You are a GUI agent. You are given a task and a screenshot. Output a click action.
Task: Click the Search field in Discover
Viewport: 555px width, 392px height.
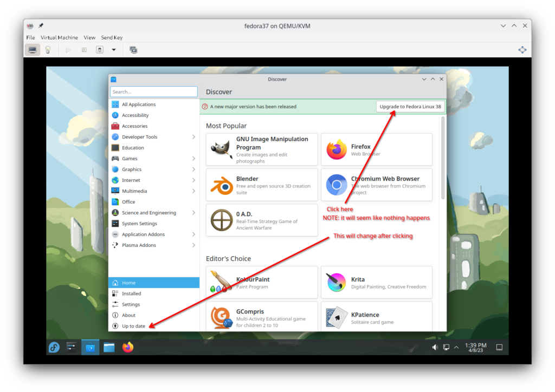point(154,92)
